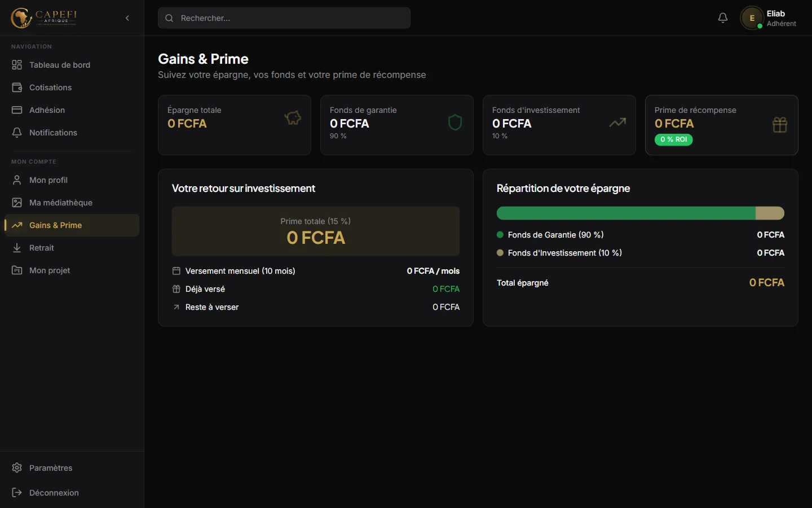Click the shield icon on Fonds de garantie
812x508 pixels.
coord(455,122)
